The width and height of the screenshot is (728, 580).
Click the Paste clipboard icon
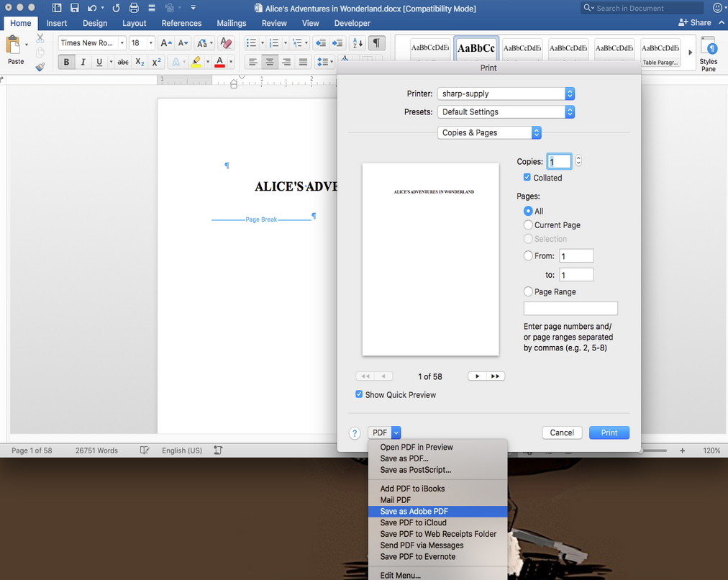tap(13, 45)
